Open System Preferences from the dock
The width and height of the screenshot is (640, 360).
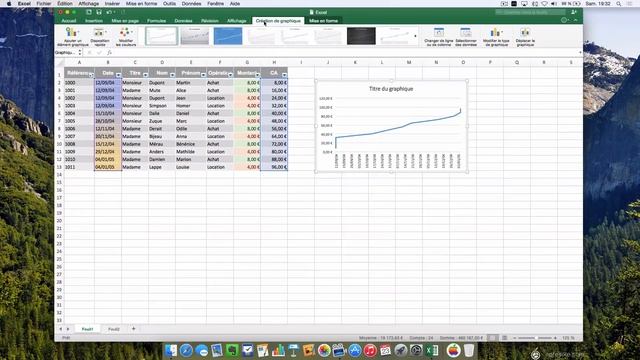416,350
